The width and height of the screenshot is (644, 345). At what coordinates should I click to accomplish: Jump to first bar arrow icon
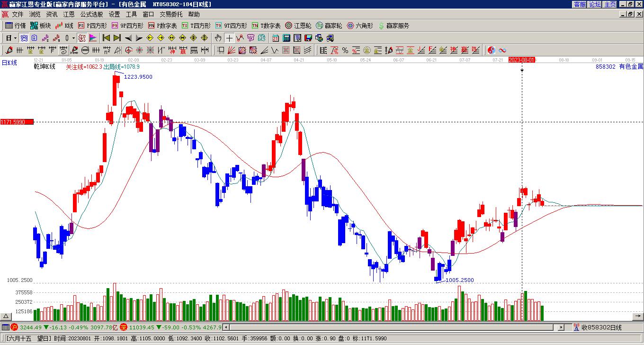(x=107, y=38)
